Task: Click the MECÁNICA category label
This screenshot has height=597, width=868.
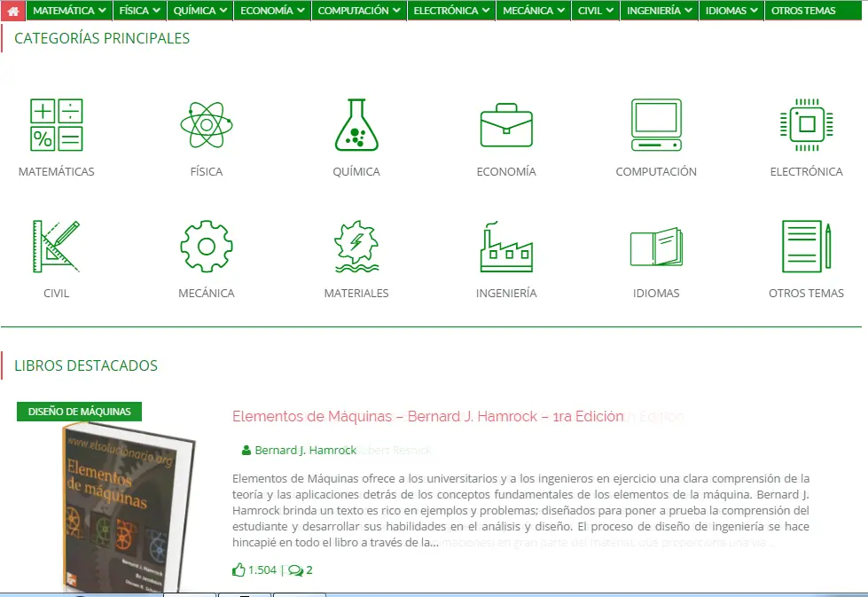Action: coord(207,293)
